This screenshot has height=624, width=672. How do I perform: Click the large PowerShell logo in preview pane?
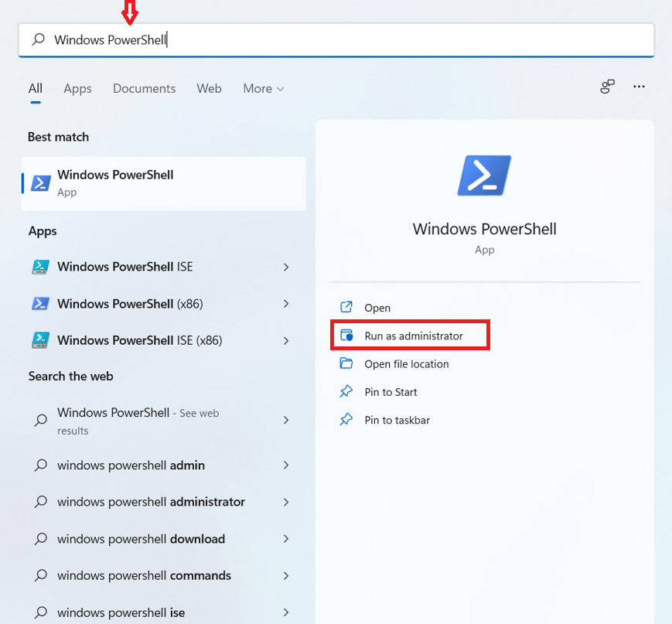click(x=484, y=176)
